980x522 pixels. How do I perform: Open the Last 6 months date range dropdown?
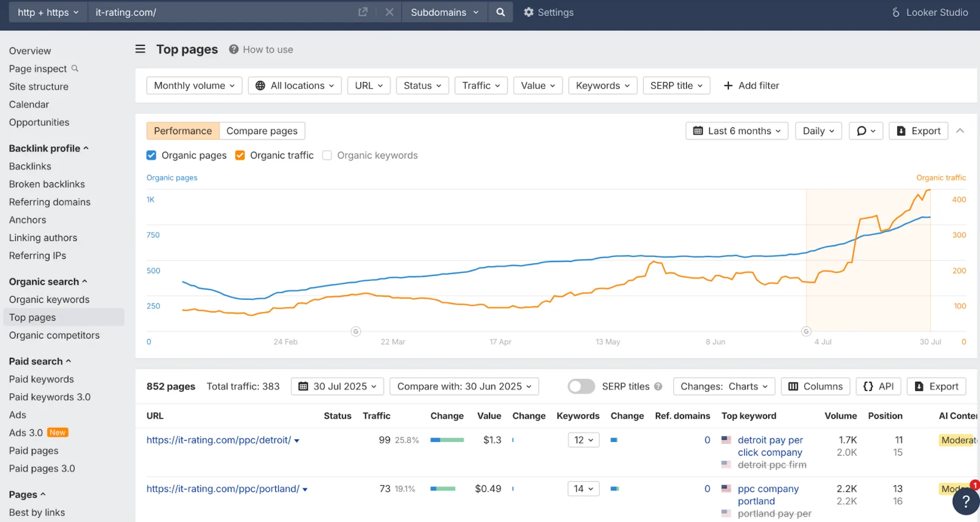(737, 131)
